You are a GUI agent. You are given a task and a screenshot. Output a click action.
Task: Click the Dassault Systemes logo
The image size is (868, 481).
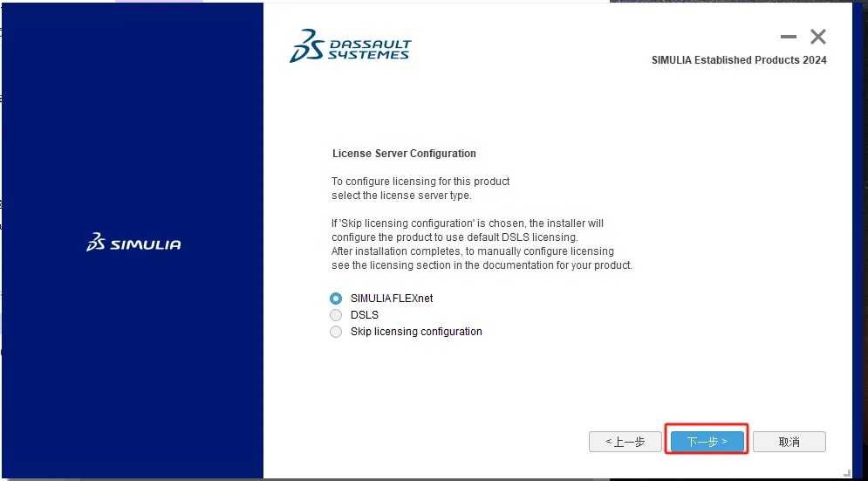pyautogui.click(x=351, y=46)
